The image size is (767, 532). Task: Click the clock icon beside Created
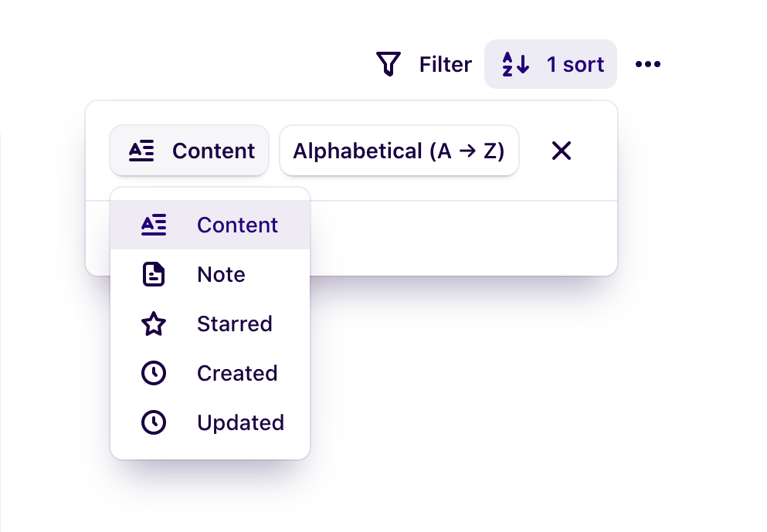pyautogui.click(x=154, y=373)
